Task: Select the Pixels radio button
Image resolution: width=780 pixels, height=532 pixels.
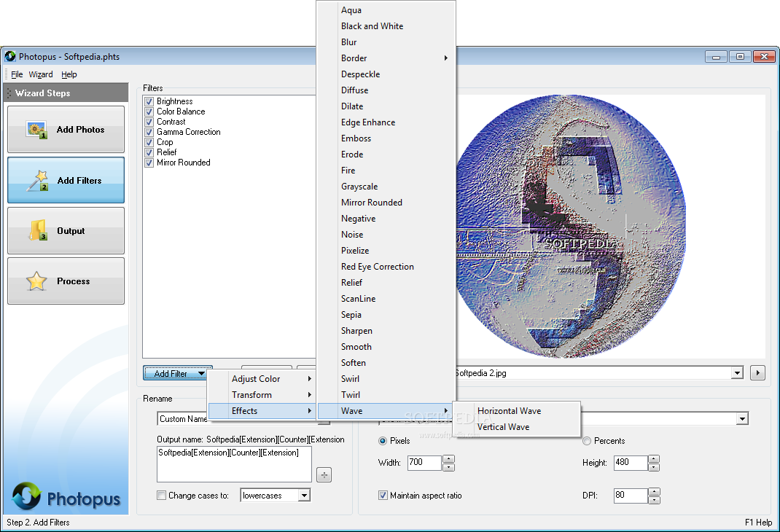Action: coord(383,441)
